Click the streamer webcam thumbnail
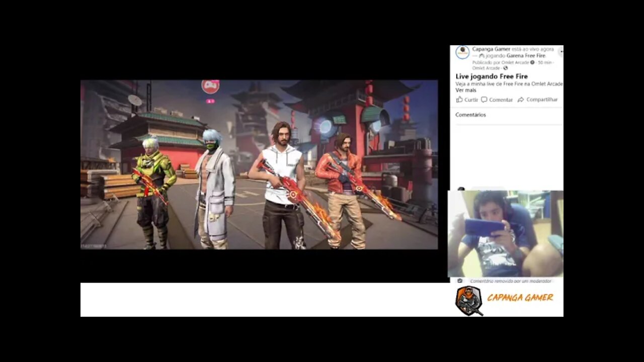This screenshot has width=644, height=362. tap(506, 234)
